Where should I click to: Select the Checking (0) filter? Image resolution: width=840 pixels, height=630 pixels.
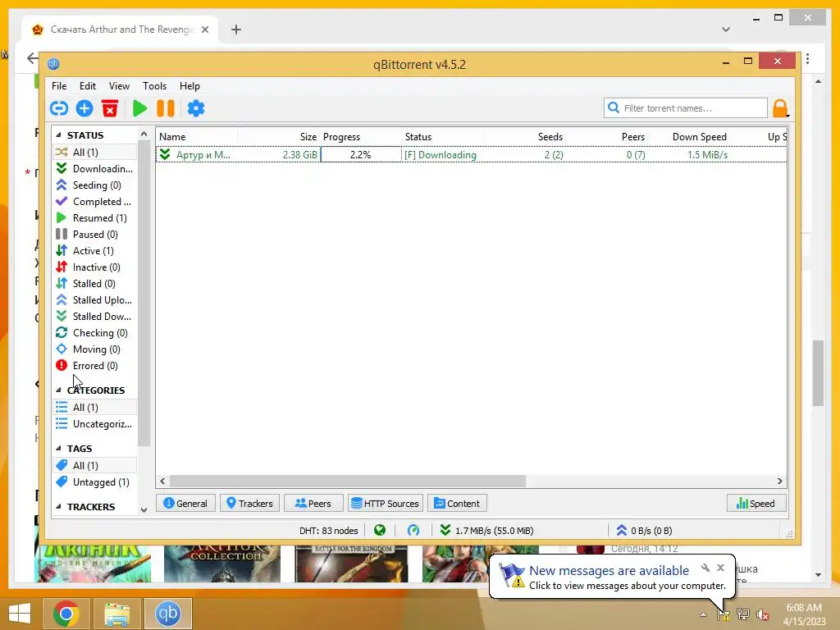click(x=95, y=333)
